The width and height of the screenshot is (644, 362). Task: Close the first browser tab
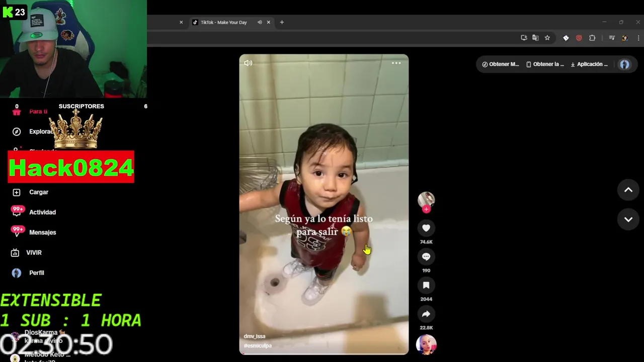tap(181, 22)
